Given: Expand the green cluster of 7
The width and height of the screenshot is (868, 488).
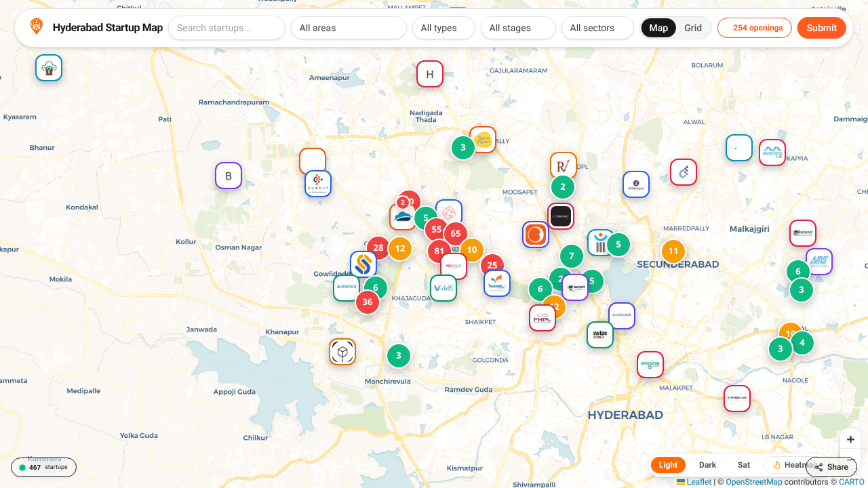Looking at the screenshot, I should point(572,256).
